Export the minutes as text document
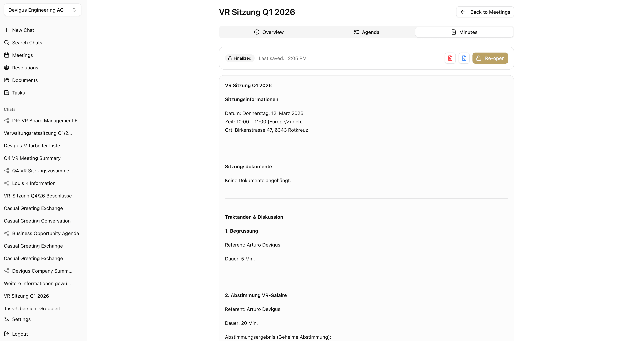 (x=464, y=58)
